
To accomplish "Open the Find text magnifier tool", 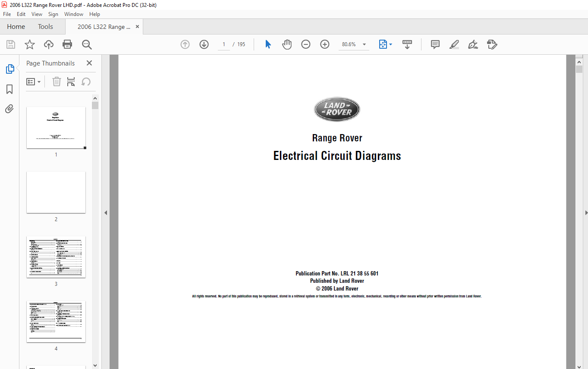I will [x=87, y=44].
